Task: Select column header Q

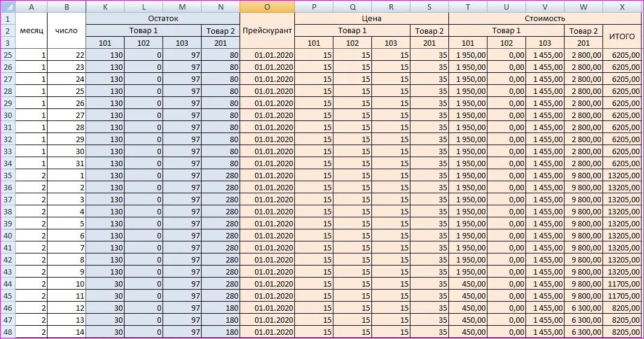Action: point(352,7)
